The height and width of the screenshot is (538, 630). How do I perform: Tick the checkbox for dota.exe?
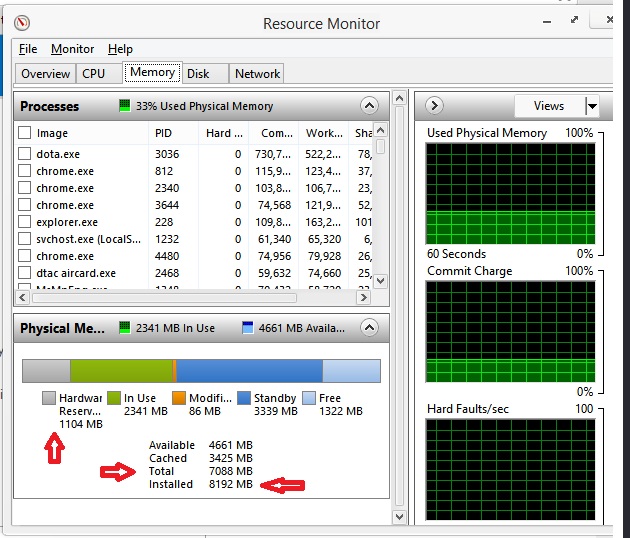point(25,153)
